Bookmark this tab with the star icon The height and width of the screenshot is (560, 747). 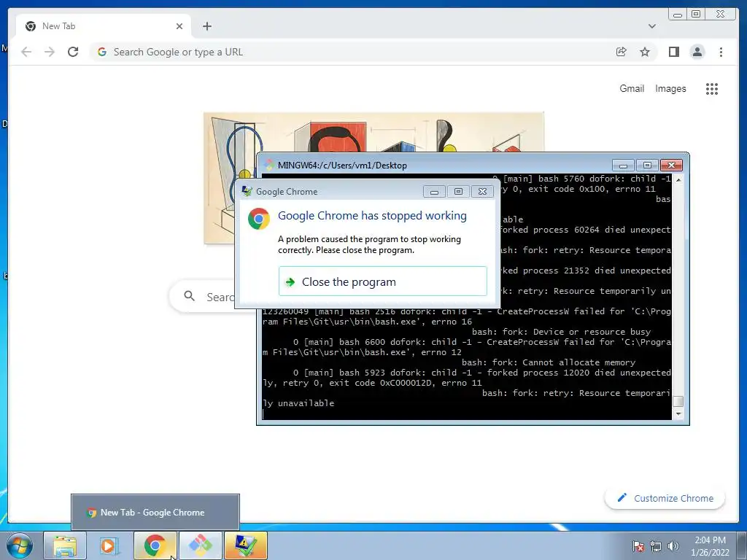coord(645,52)
